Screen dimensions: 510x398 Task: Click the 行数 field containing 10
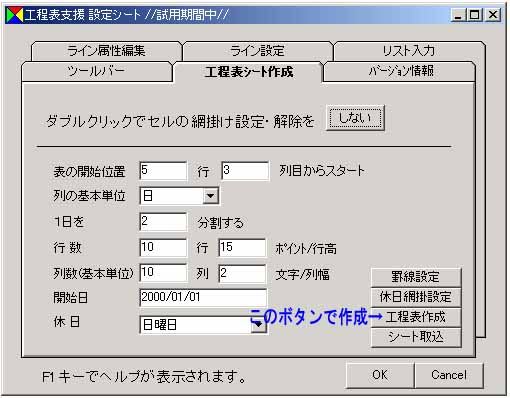coord(163,248)
